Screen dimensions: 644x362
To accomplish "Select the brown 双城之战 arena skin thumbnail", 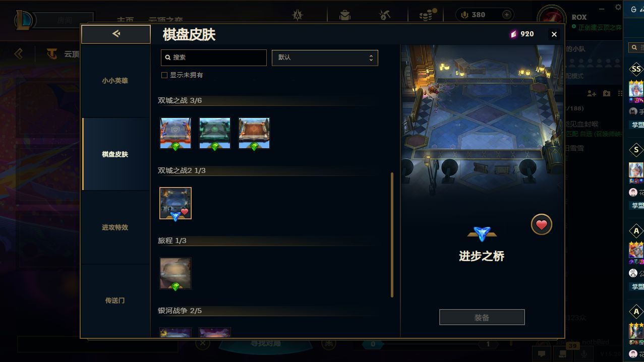I will tap(254, 133).
